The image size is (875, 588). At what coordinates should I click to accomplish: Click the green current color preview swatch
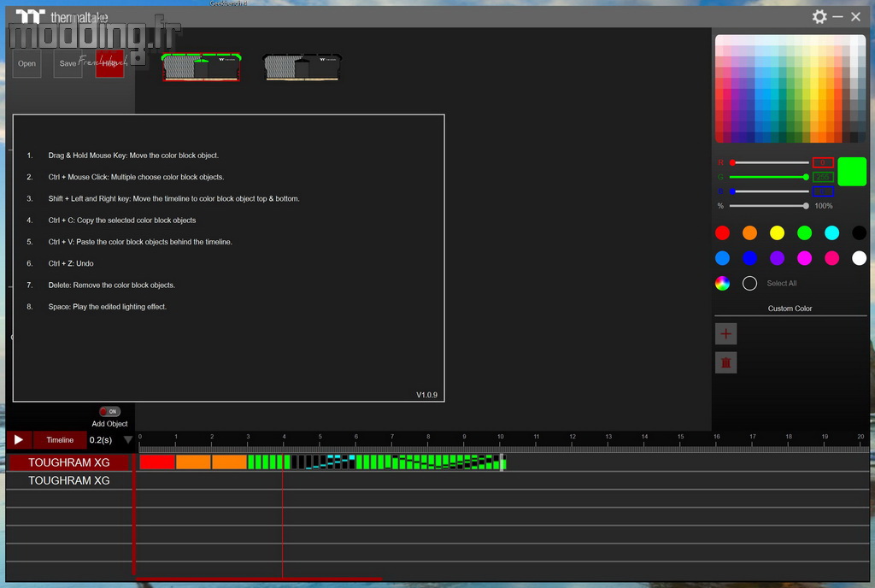852,171
